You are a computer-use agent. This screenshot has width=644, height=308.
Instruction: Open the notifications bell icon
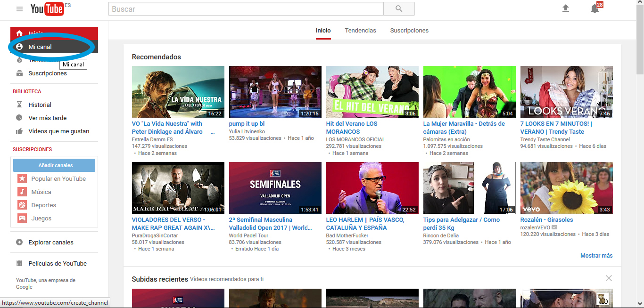tap(595, 8)
